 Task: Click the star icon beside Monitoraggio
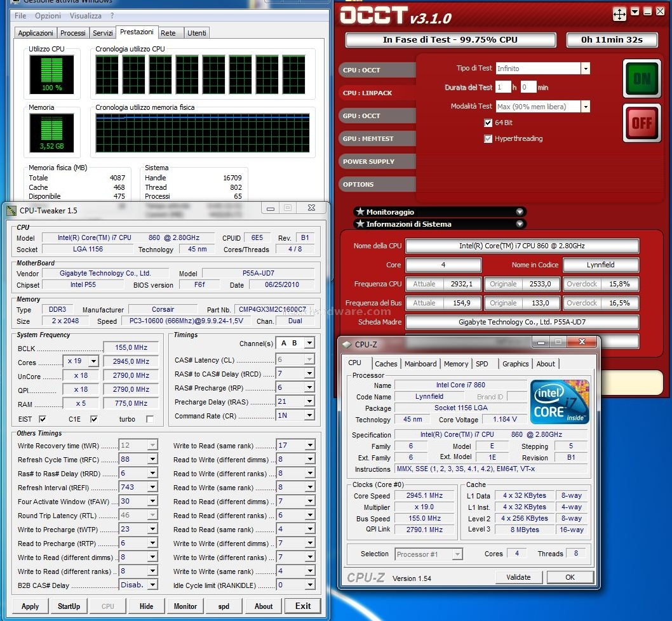click(360, 211)
